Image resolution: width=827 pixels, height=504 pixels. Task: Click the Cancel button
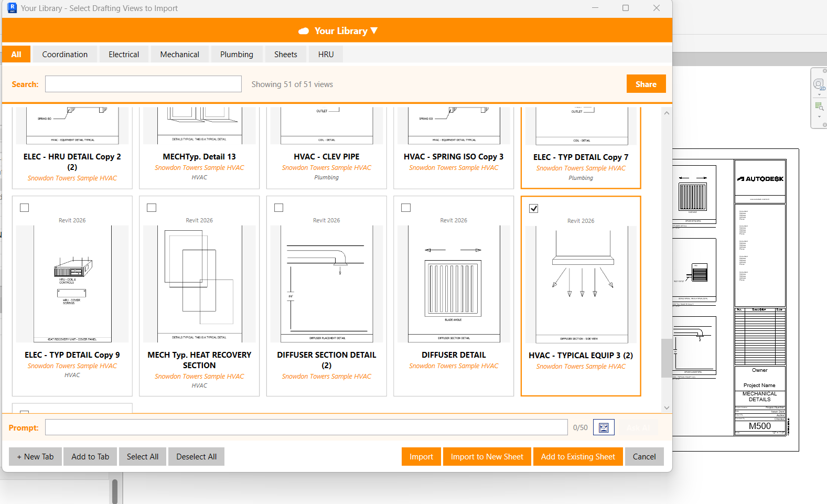coord(644,456)
